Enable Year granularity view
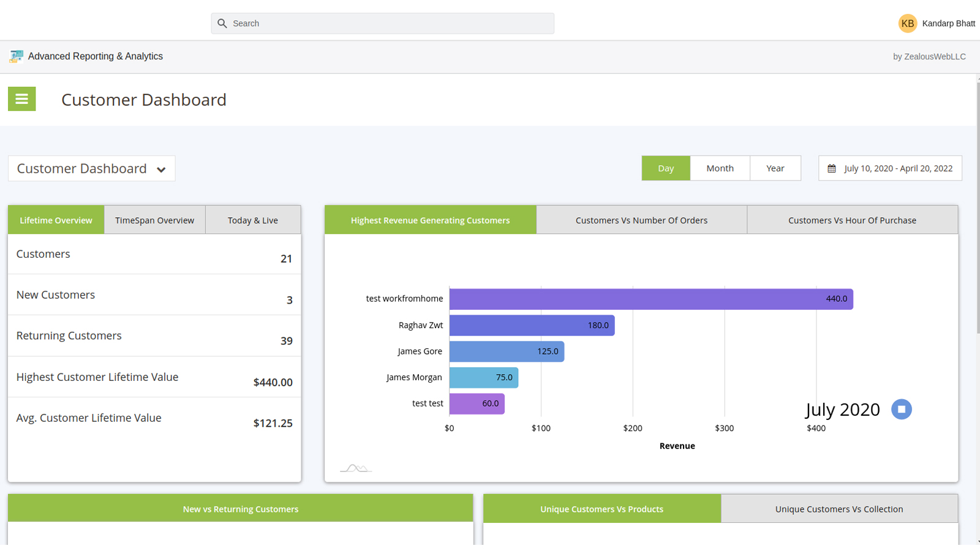980x551 pixels. pos(775,168)
